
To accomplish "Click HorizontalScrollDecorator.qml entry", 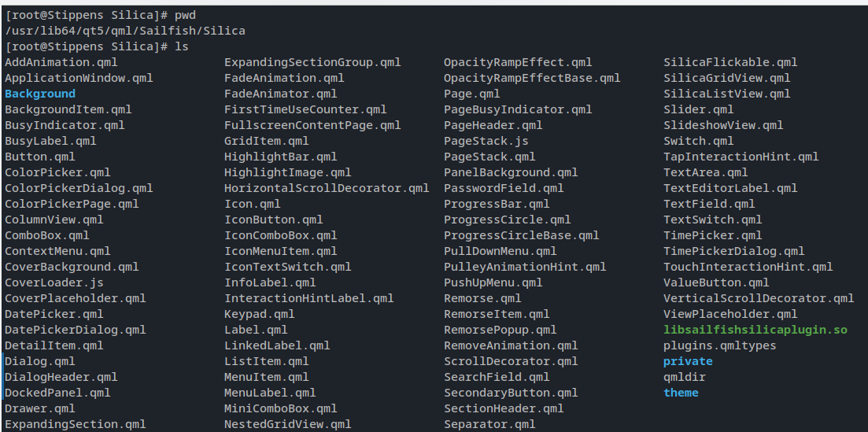I will (327, 188).
